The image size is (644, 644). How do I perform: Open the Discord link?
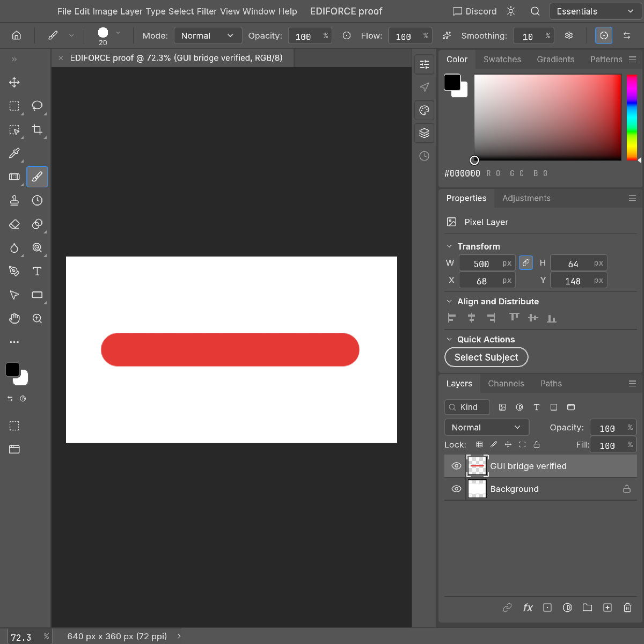click(475, 11)
